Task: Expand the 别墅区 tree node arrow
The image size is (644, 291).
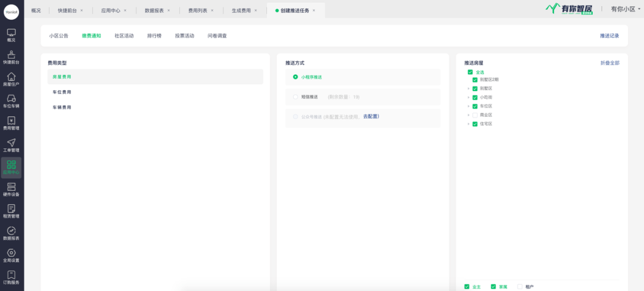Action: 469,88
